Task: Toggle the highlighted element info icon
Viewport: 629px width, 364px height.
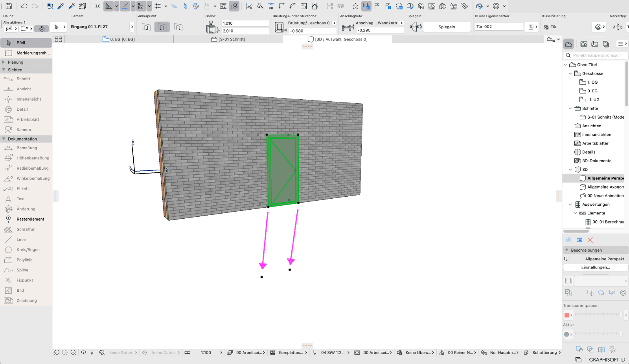Action: coord(366,6)
